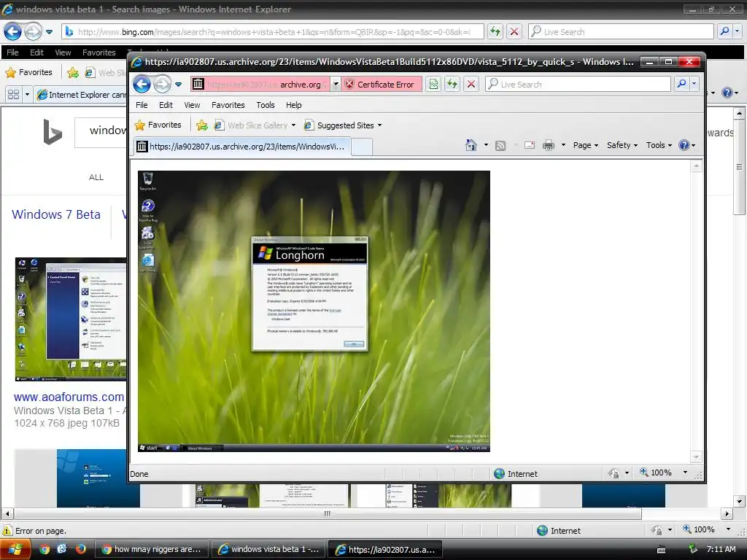Expand address bar dropdown in archive.org window
Viewport: 747px width, 560px height.
tap(336, 85)
